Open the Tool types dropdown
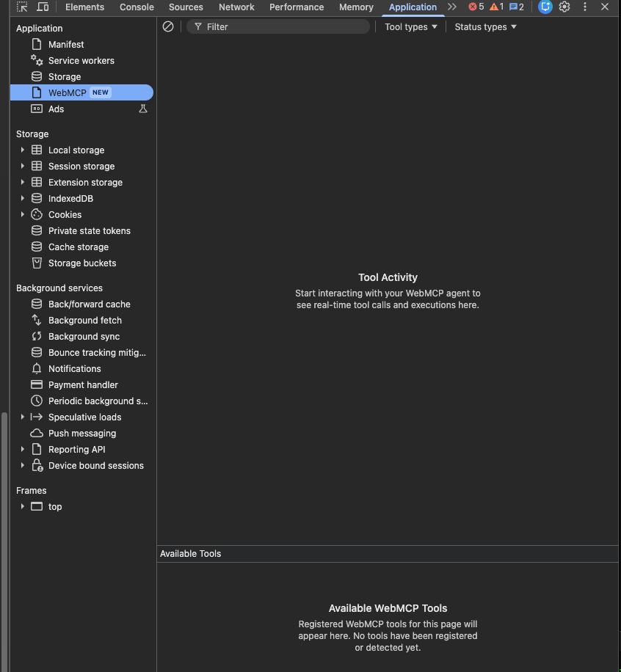The width and height of the screenshot is (621, 672). [x=411, y=26]
